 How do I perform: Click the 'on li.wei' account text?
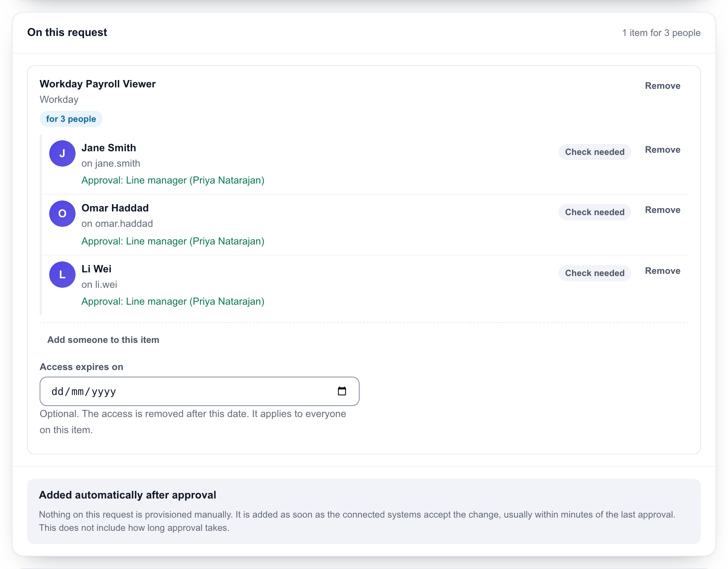pyautogui.click(x=99, y=284)
